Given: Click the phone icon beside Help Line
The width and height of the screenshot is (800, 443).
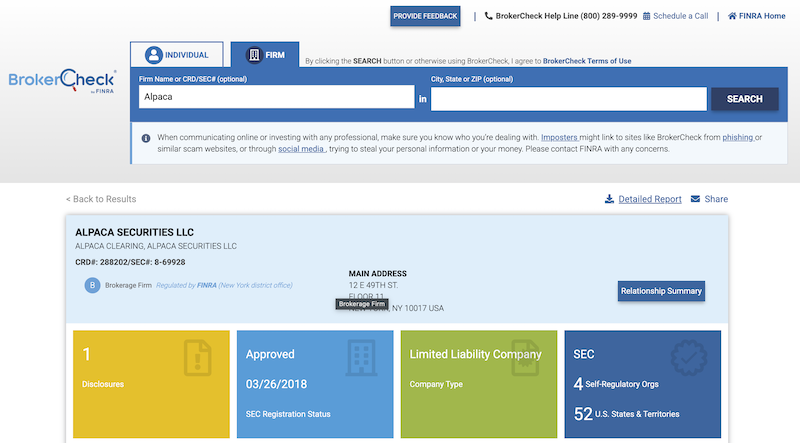Looking at the screenshot, I should 488,16.
